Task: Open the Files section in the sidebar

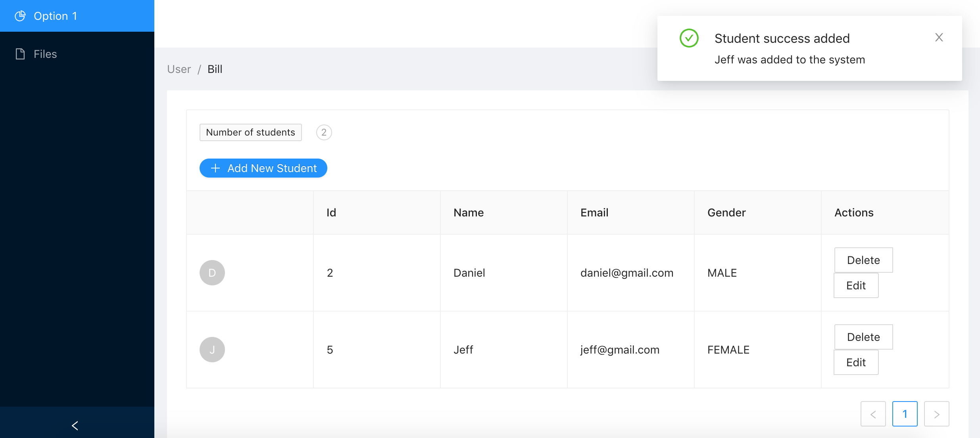Action: (x=44, y=54)
